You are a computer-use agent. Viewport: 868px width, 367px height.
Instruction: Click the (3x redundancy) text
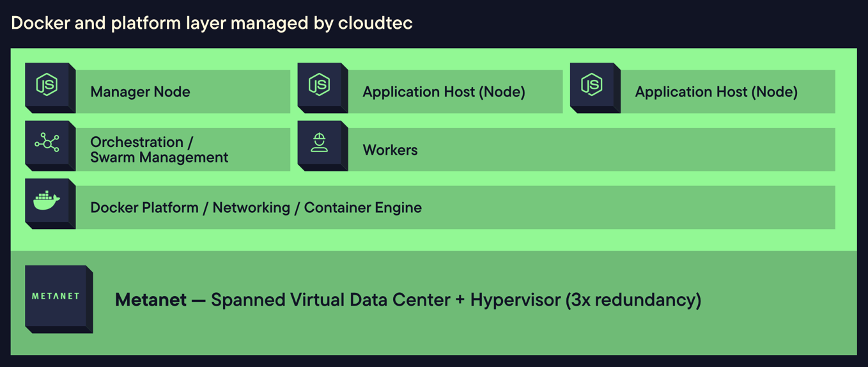[x=633, y=300]
